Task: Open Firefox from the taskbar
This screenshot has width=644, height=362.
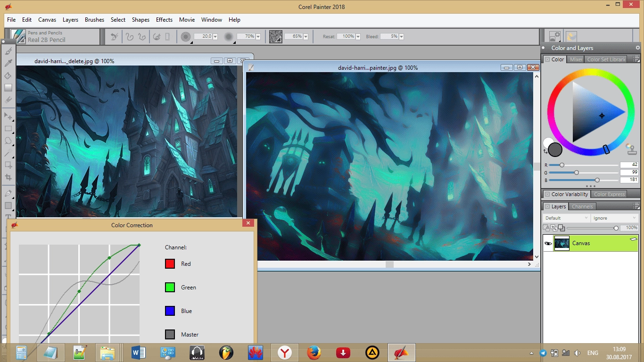Action: pyautogui.click(x=314, y=353)
